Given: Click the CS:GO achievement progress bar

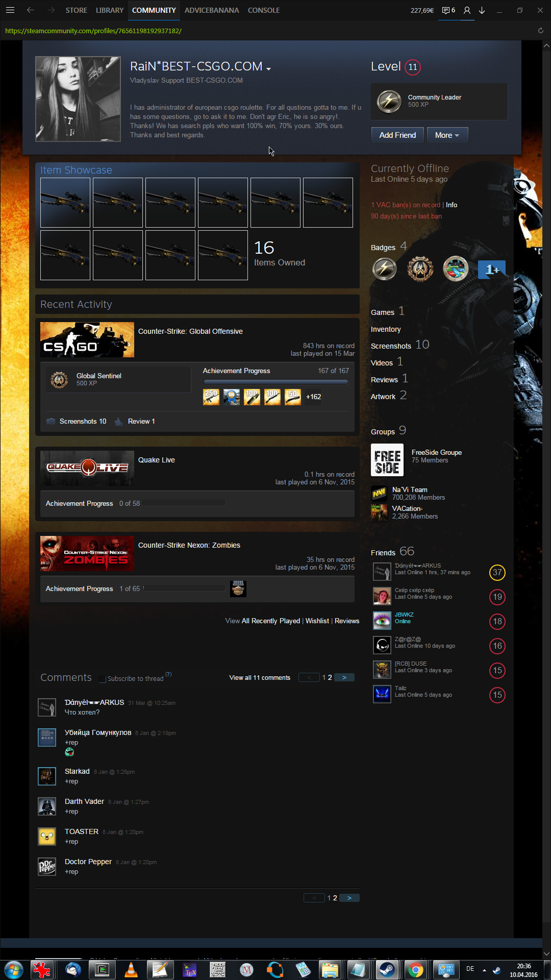Looking at the screenshot, I should click(x=275, y=381).
